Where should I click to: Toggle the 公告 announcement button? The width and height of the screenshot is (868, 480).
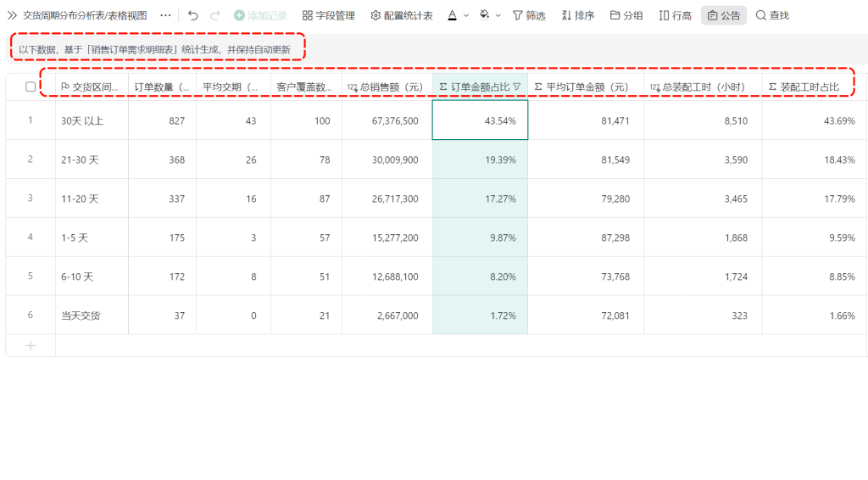(x=724, y=15)
